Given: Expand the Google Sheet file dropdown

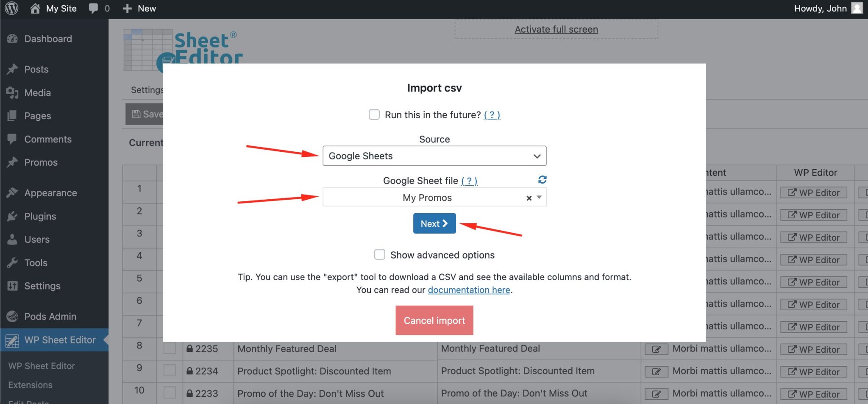Looking at the screenshot, I should (539, 198).
